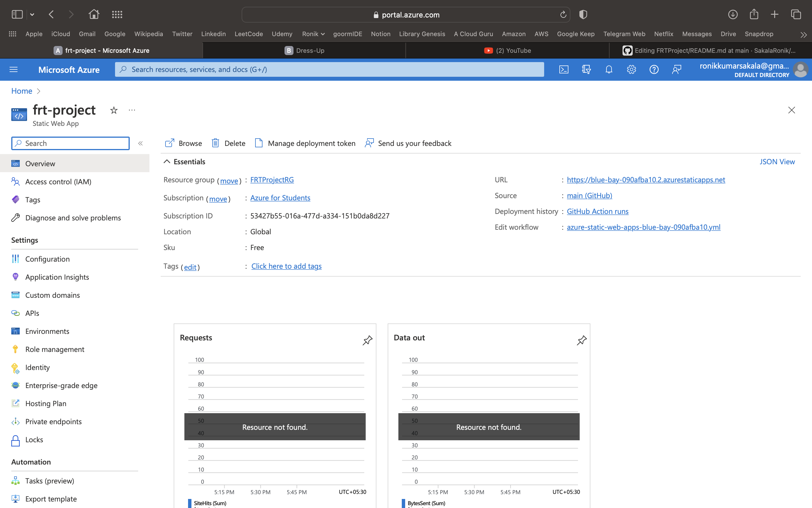Screen dimensions: 812x508
Task: Open Private endpoints
Action: pos(74,422)
